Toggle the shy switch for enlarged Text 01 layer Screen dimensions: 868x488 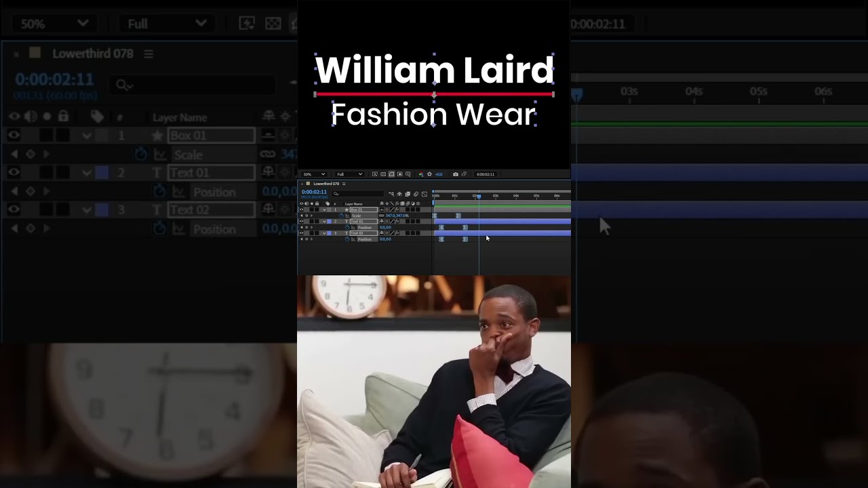(x=269, y=172)
